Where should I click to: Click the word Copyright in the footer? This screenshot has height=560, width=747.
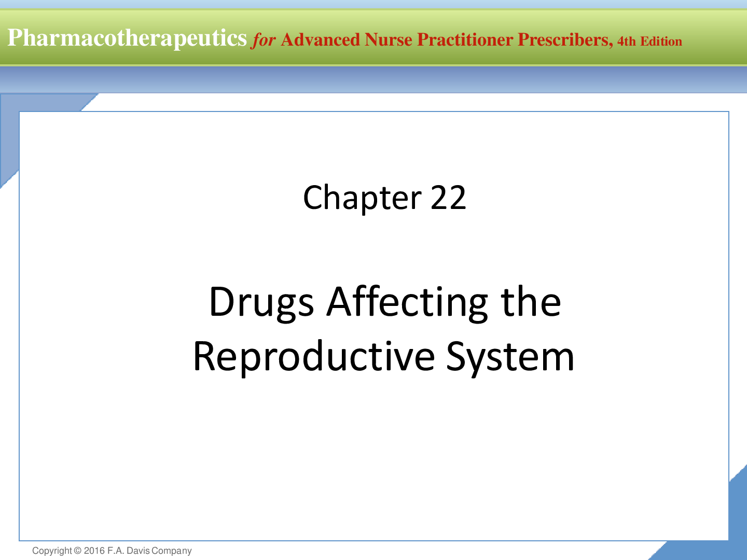[52, 551]
